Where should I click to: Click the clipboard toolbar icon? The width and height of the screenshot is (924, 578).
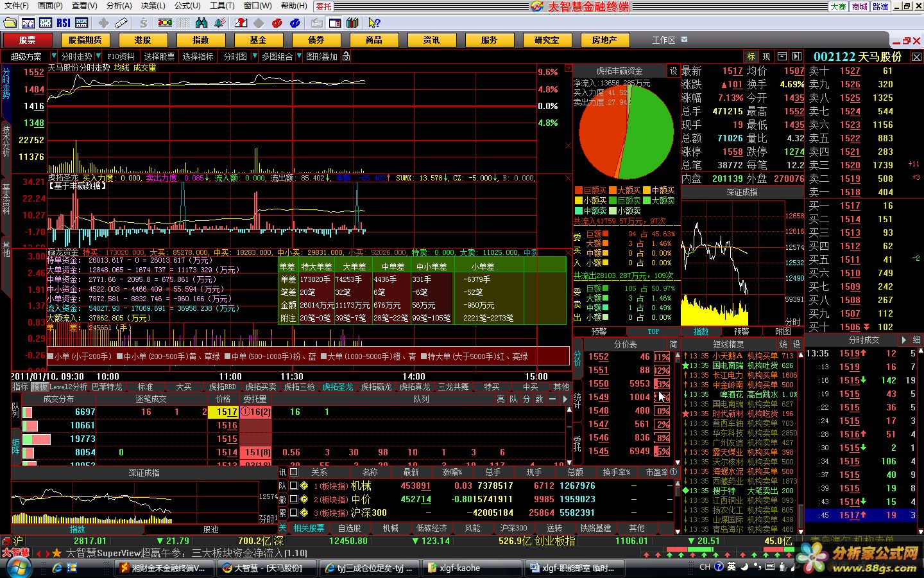(316, 23)
